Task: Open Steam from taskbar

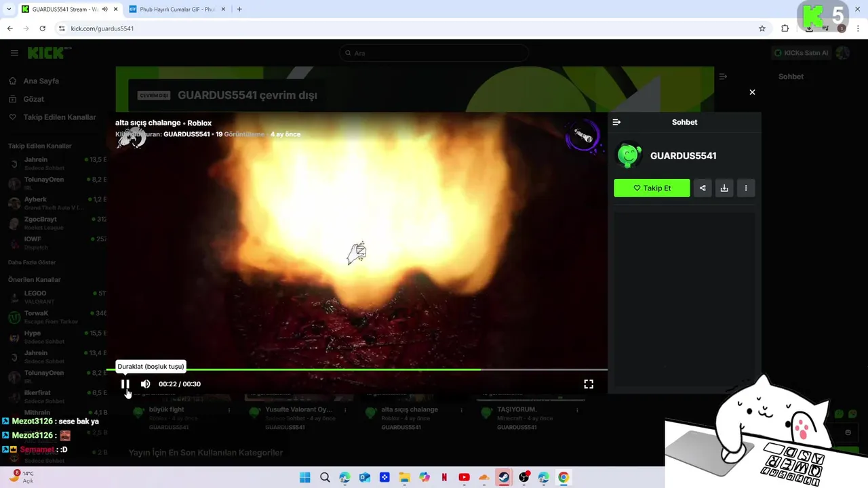Action: 504,477
